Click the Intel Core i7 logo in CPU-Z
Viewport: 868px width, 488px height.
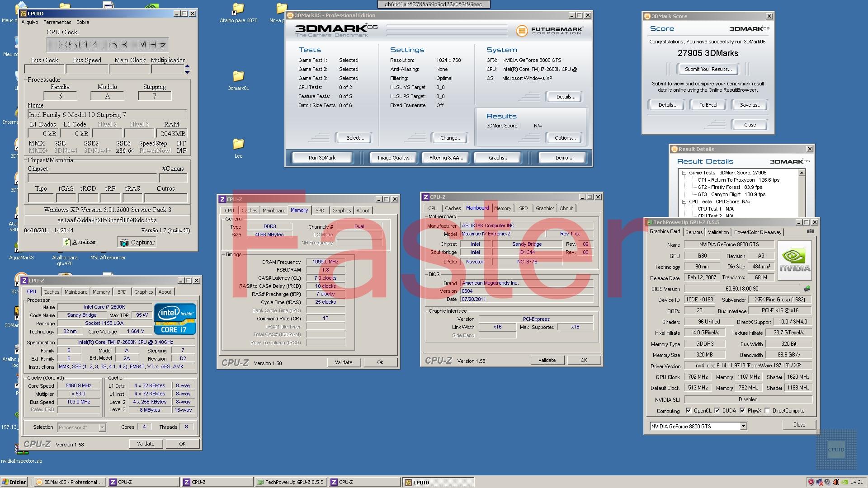coord(175,319)
